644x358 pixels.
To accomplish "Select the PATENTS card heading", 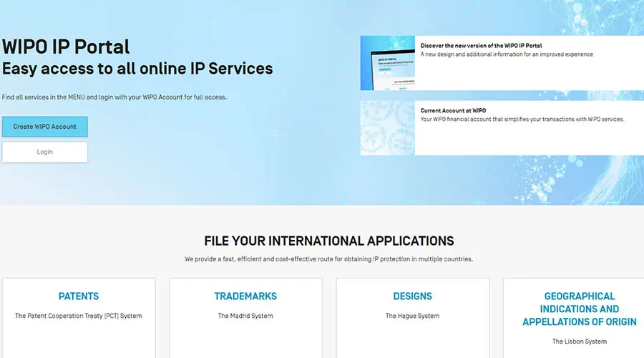I will [79, 296].
